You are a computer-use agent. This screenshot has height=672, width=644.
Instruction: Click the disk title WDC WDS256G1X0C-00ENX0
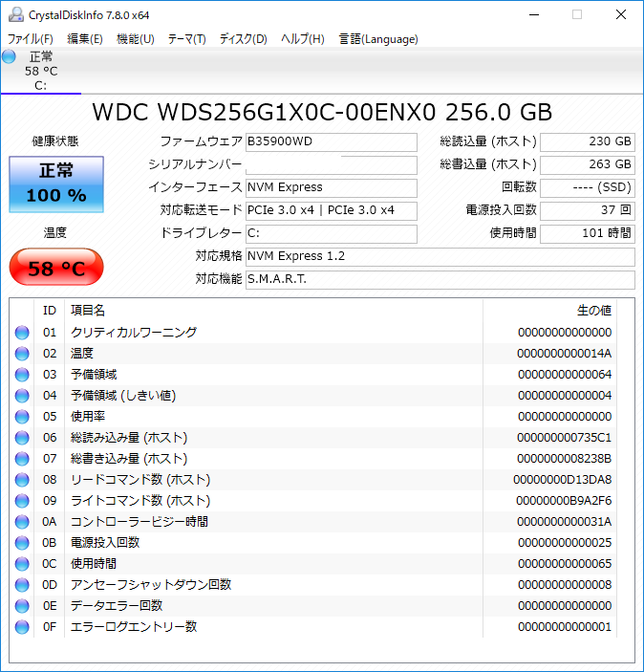(x=322, y=112)
